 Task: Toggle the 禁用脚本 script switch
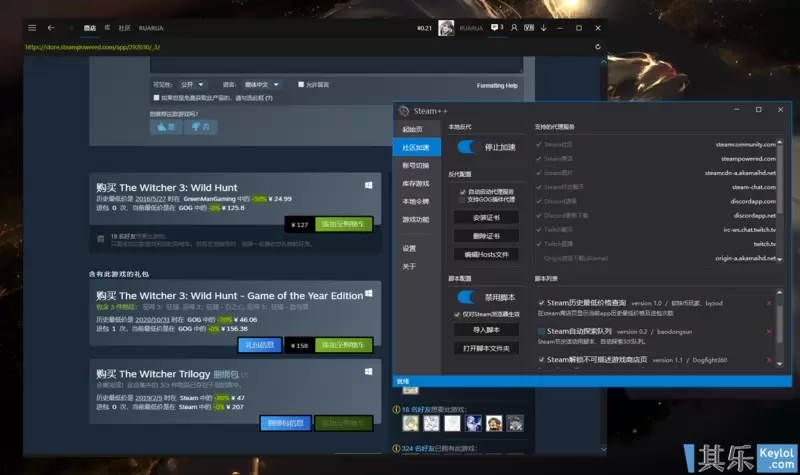[468, 297]
